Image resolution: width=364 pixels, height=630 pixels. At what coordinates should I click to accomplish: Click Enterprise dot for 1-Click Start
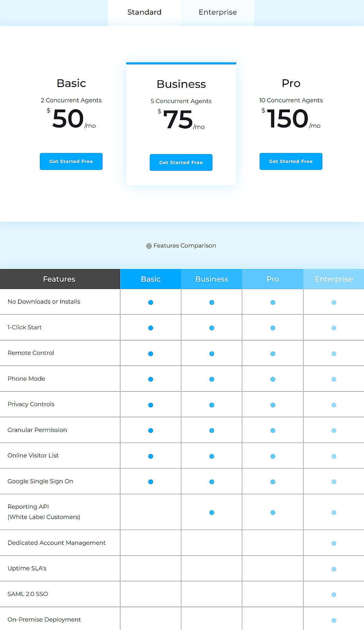[334, 328]
